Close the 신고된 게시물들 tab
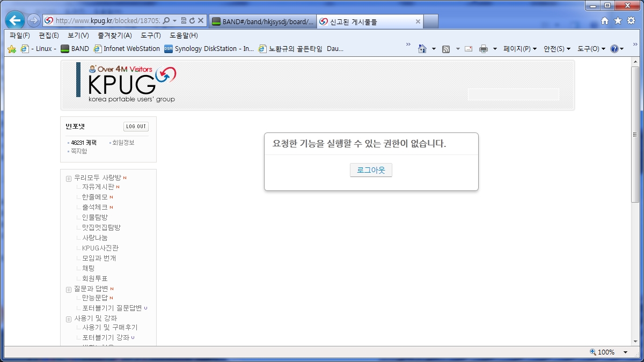This screenshot has width=644, height=362. (x=418, y=21)
